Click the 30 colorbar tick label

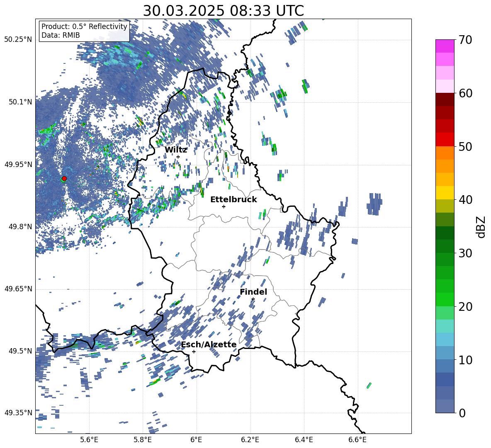pyautogui.click(x=465, y=253)
